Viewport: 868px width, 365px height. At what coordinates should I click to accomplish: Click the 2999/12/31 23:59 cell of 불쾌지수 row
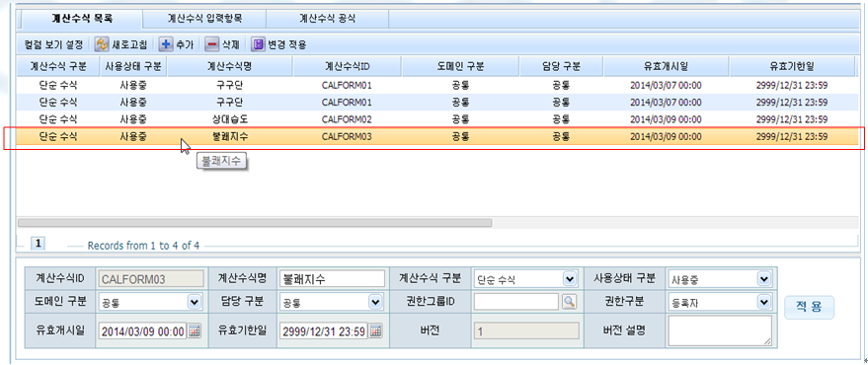[x=792, y=136]
